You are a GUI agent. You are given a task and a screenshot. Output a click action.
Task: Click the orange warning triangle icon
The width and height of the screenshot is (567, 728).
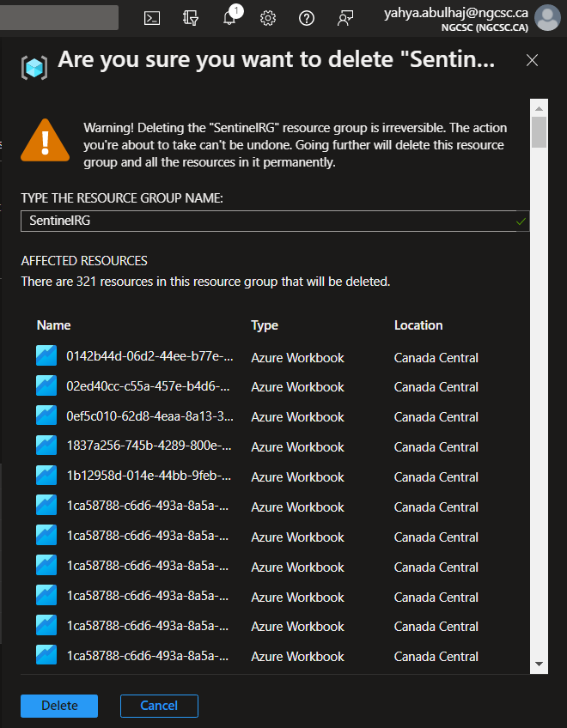[x=45, y=140]
